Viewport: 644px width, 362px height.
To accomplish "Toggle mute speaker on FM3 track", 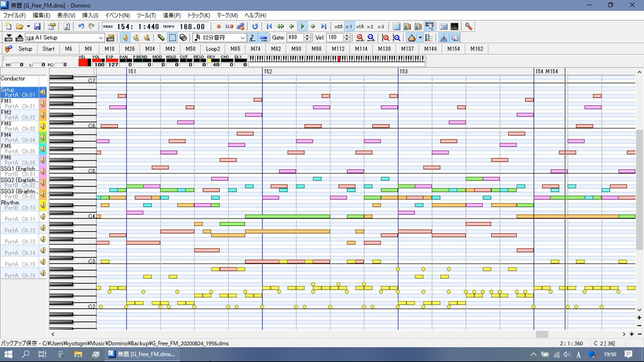I will point(43,126).
